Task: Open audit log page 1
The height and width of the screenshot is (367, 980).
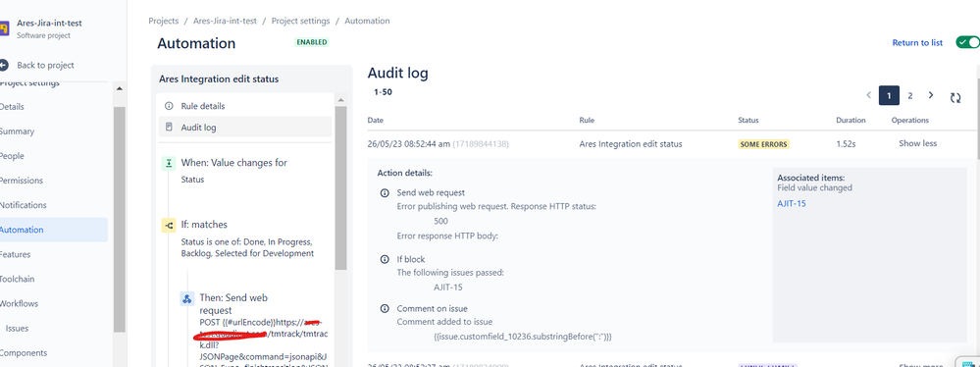Action: pos(889,95)
